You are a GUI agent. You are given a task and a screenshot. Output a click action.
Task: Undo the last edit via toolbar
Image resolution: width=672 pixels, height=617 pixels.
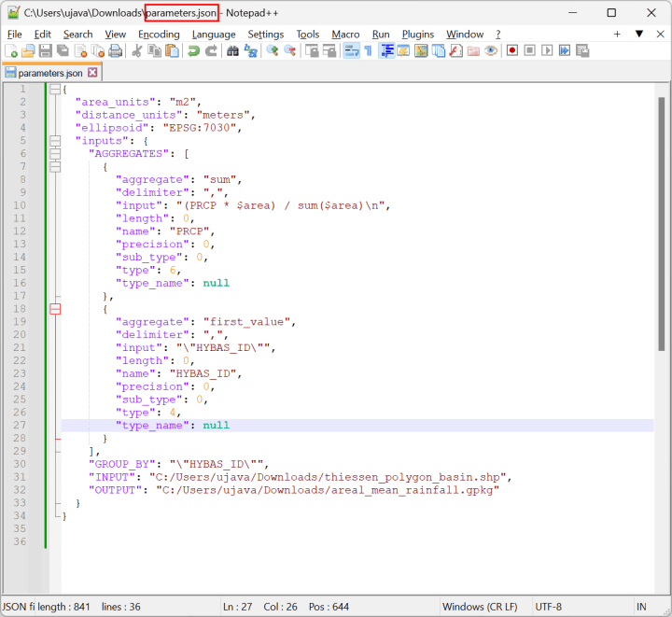pyautogui.click(x=193, y=50)
